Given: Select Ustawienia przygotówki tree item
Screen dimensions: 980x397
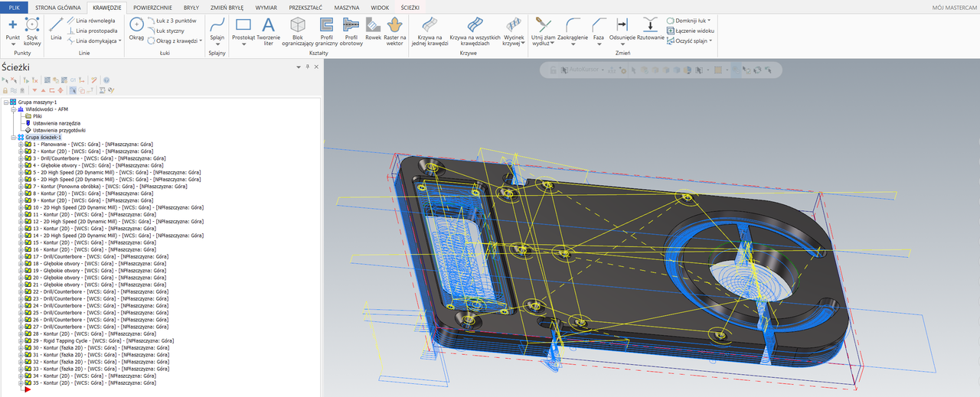Looking at the screenshot, I should [x=60, y=130].
